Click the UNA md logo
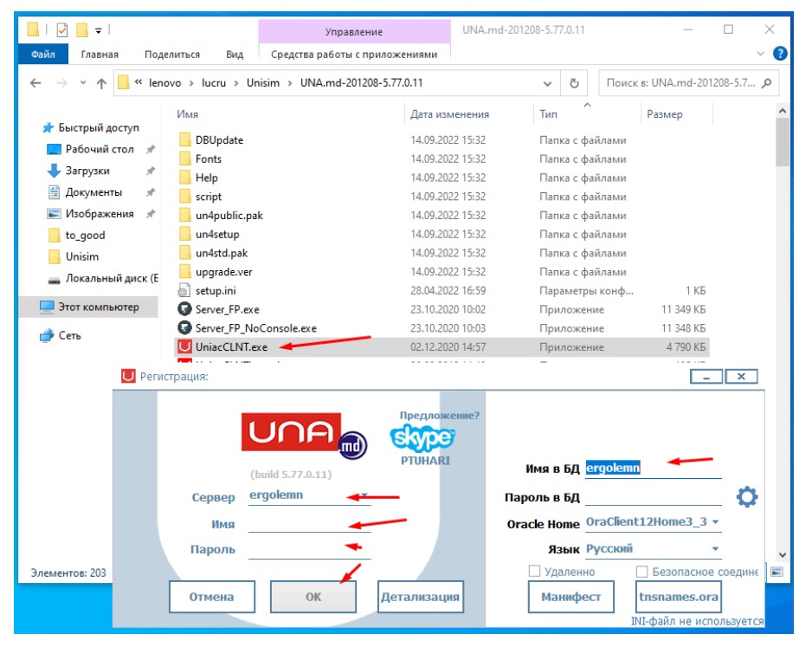The image size is (812, 647). click(304, 435)
